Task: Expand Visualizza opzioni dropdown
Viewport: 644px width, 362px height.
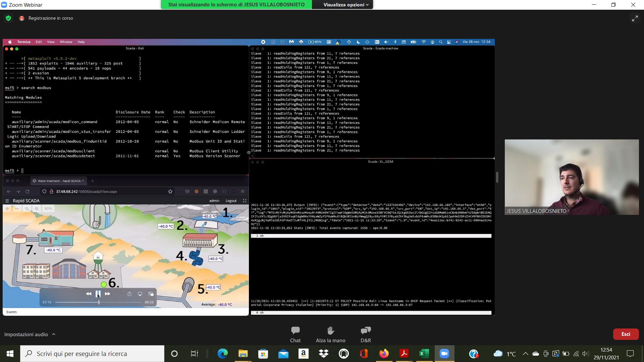Action: [346, 5]
